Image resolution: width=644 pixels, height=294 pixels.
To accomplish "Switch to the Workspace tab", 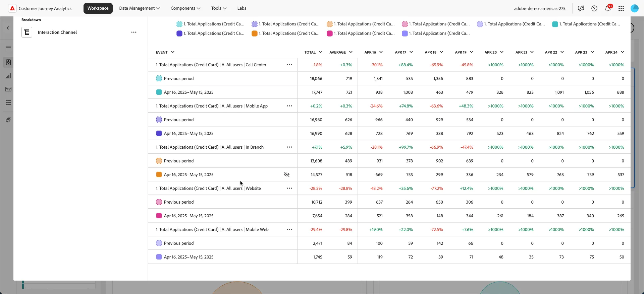I will 98,8.
